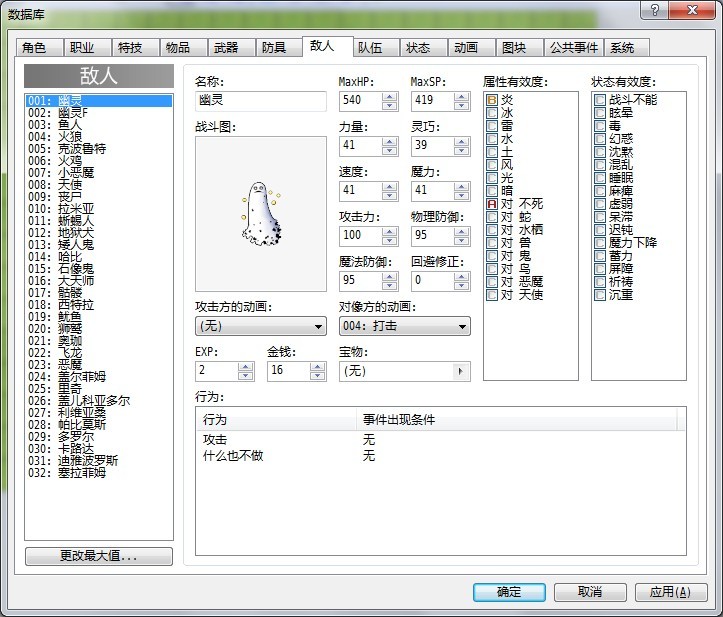Select enemy 015: 石像鬼 in list
Viewport: 723px width, 617px height.
tap(99, 268)
